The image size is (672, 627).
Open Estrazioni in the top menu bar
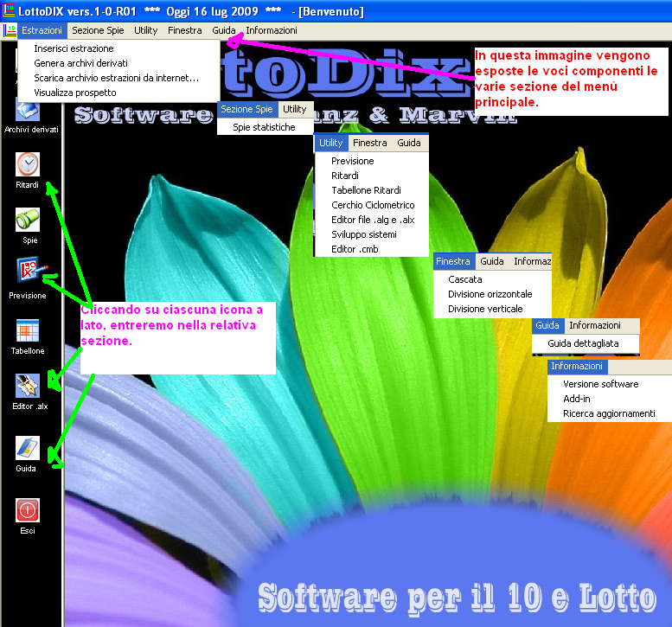coord(42,31)
